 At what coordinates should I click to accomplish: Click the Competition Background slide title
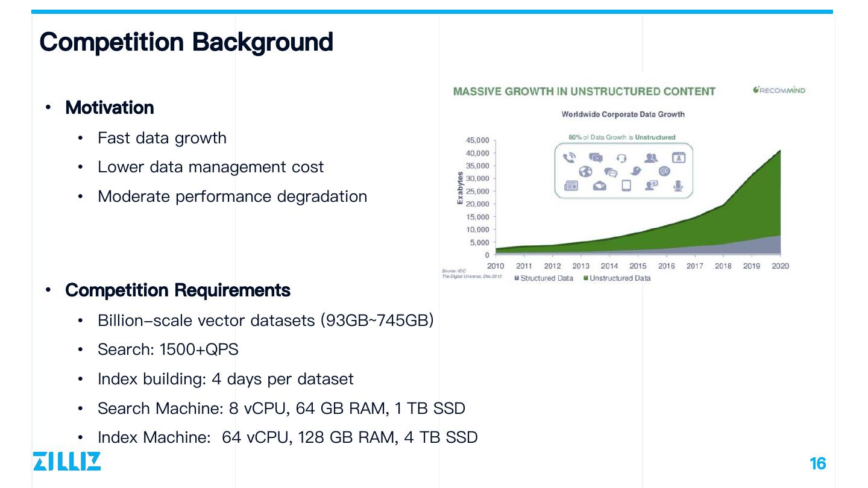click(186, 42)
